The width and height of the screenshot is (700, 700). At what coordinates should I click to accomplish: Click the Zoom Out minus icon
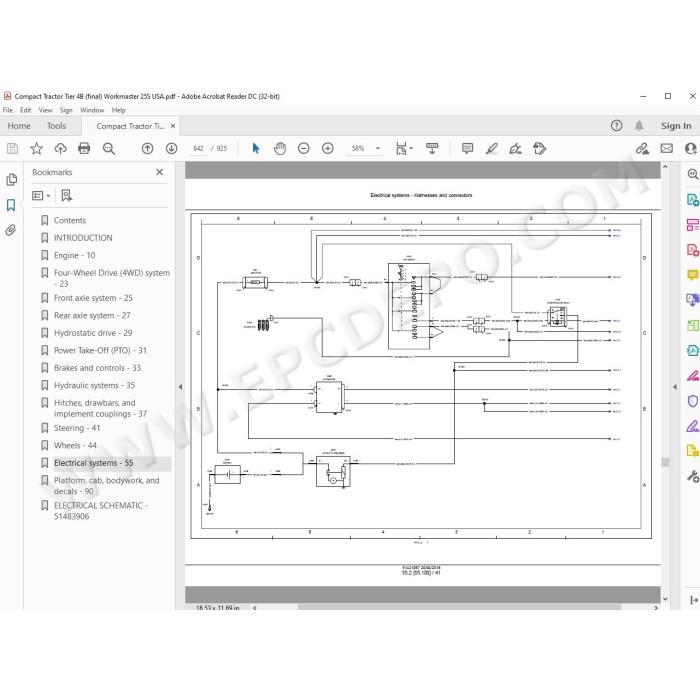point(304,148)
